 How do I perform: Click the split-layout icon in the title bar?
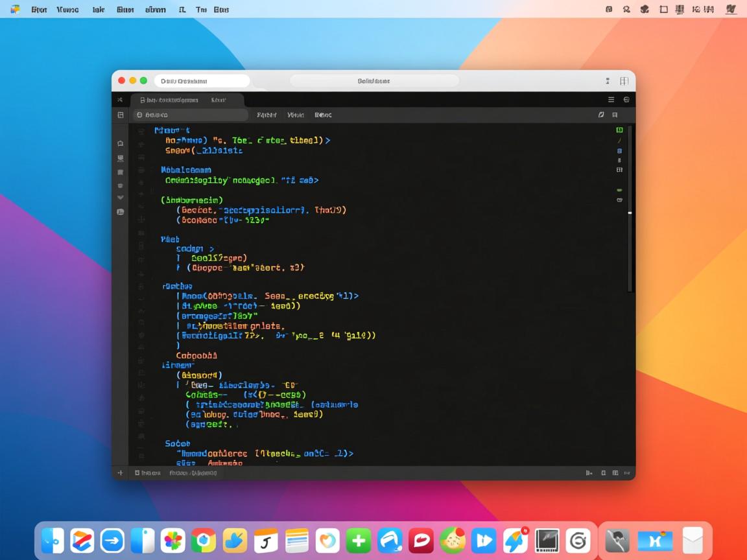pos(624,81)
